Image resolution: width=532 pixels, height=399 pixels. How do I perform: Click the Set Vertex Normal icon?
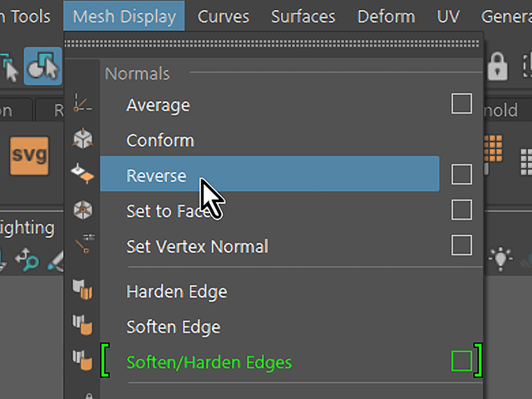[85, 244]
